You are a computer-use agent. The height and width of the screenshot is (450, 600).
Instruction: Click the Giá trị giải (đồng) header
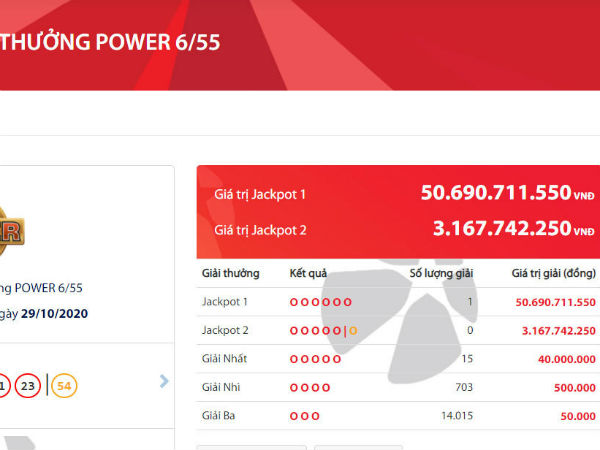553,273
